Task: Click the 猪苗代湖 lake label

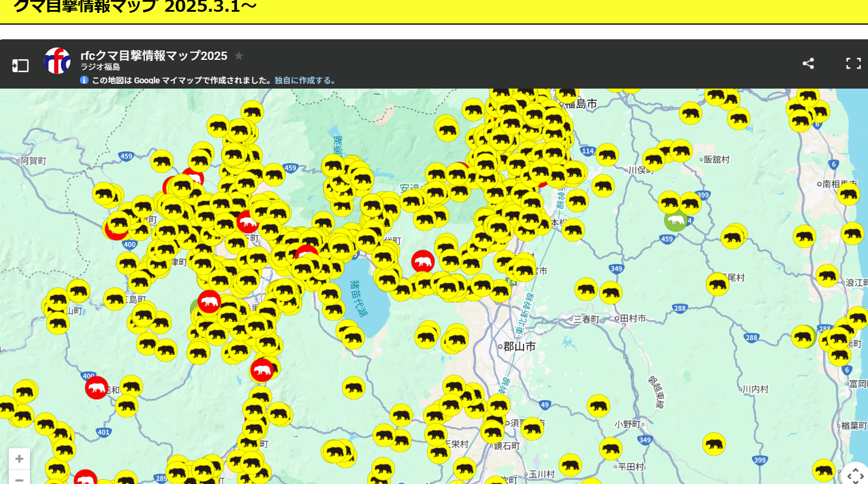Action: click(x=358, y=297)
